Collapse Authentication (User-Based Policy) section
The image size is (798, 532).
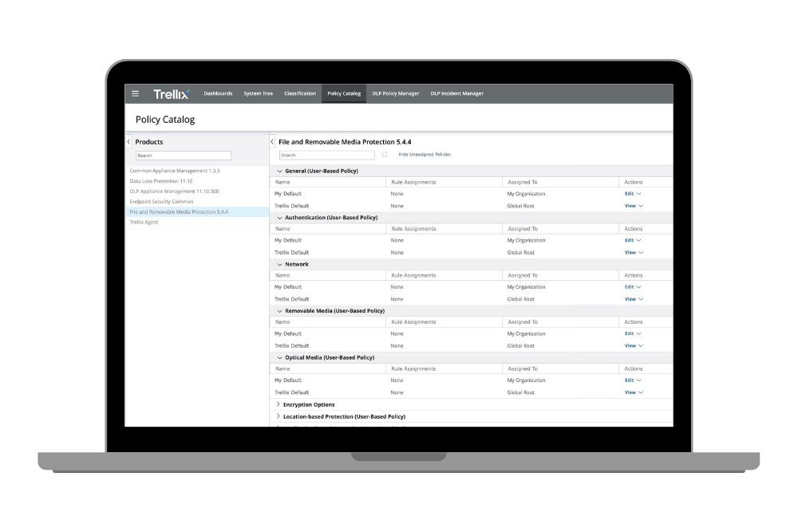(x=279, y=218)
